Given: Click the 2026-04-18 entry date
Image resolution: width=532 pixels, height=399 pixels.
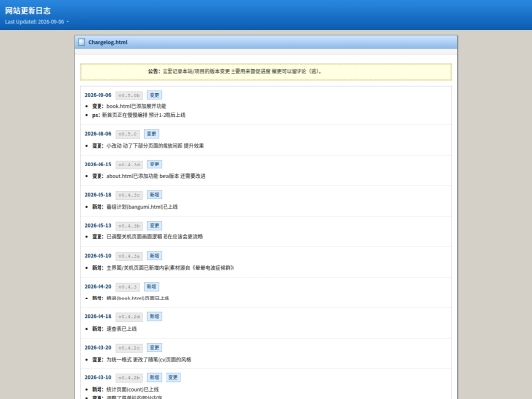Looking at the screenshot, I should (98, 316).
